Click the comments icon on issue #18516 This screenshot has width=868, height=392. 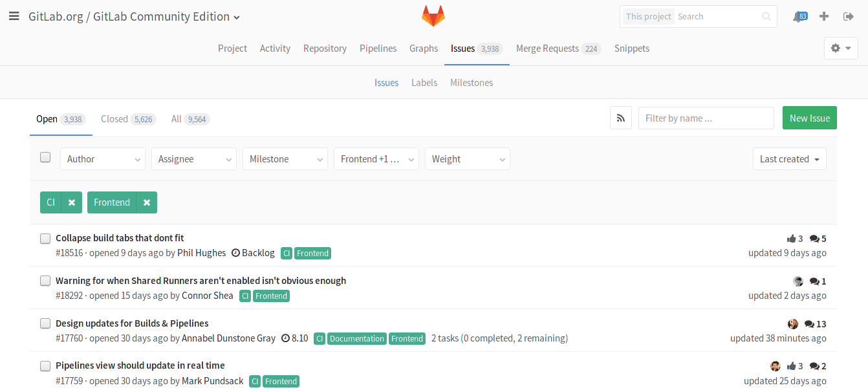(814, 239)
